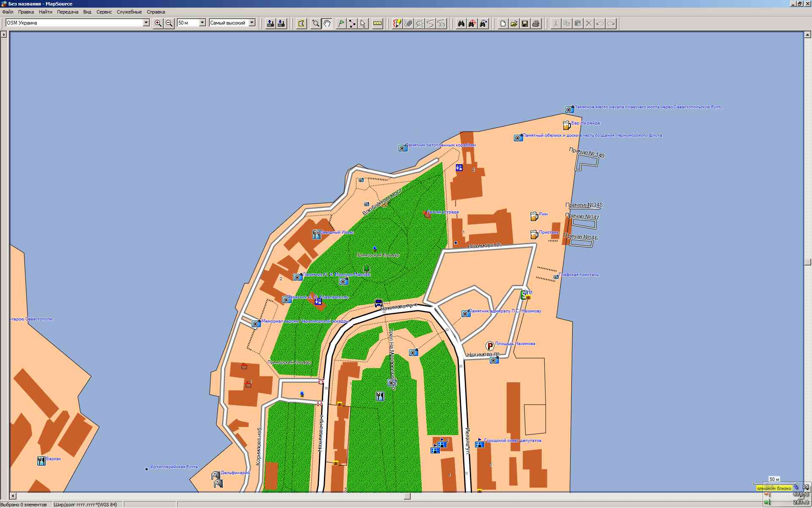Click the zoom in magnifier button
Viewport: 812px width, 508px height.
(x=158, y=23)
